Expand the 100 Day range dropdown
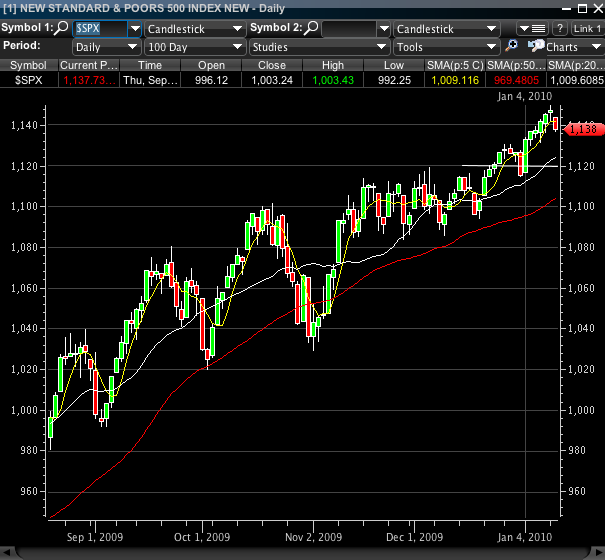This screenshot has width=605, height=560. 194,47
